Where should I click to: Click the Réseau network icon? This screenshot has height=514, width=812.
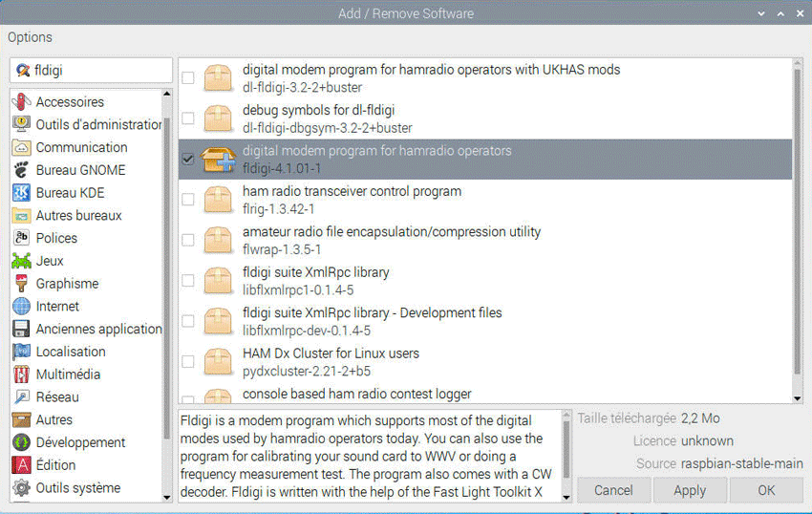tap(21, 396)
